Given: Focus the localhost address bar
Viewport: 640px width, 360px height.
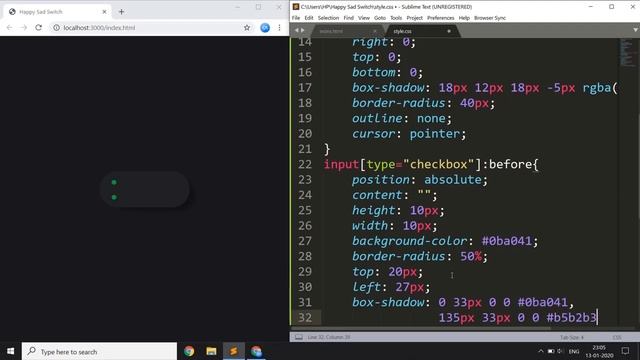Looking at the screenshot, I should tap(147, 28).
